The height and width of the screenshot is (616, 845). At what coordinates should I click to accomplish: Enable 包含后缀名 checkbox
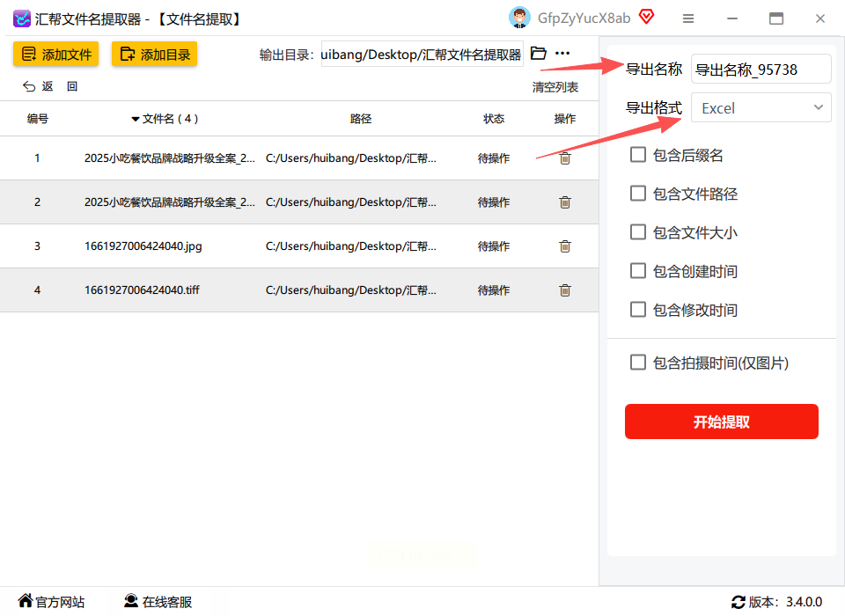coord(638,155)
